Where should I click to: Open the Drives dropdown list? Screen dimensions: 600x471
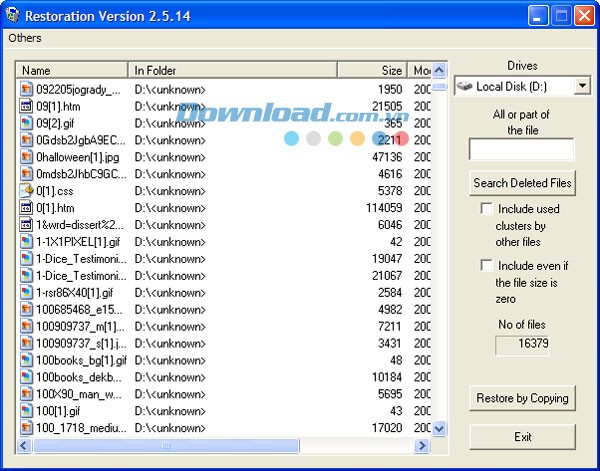(x=582, y=87)
